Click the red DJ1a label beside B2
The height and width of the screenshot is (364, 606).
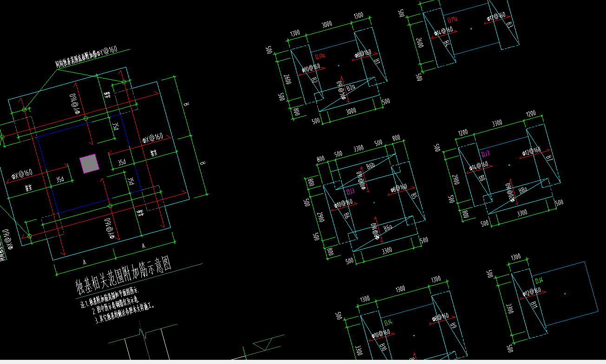click(320, 57)
